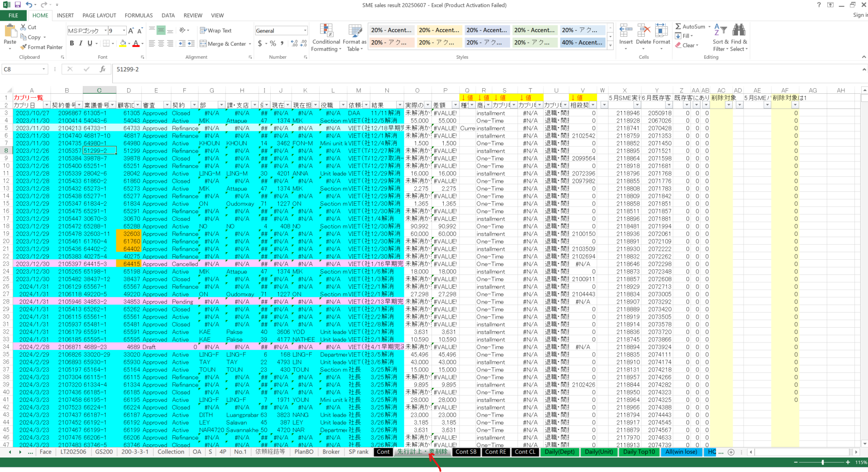This screenshot has height=472, width=868.
Task: Open the font size dropdown
Action: coord(124,30)
